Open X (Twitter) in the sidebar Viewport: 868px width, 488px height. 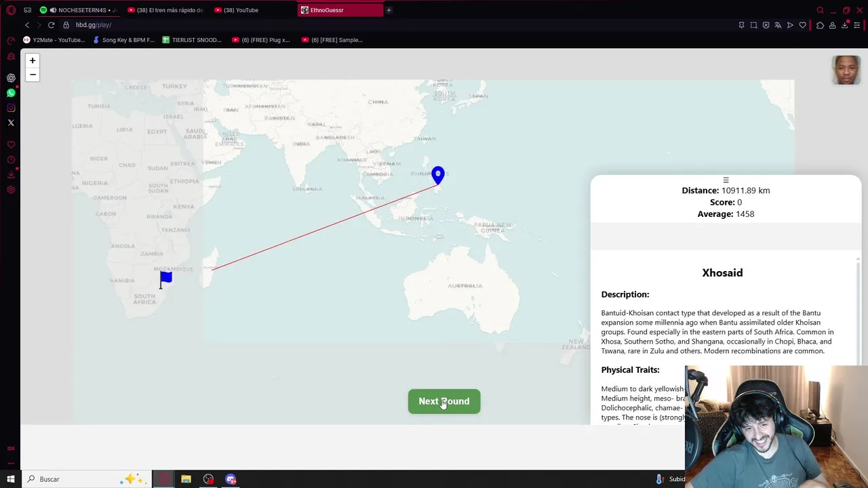click(x=11, y=123)
